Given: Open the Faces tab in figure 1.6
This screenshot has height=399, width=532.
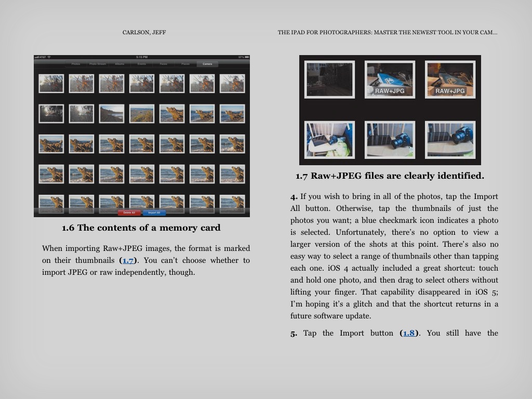Looking at the screenshot, I should point(164,64).
